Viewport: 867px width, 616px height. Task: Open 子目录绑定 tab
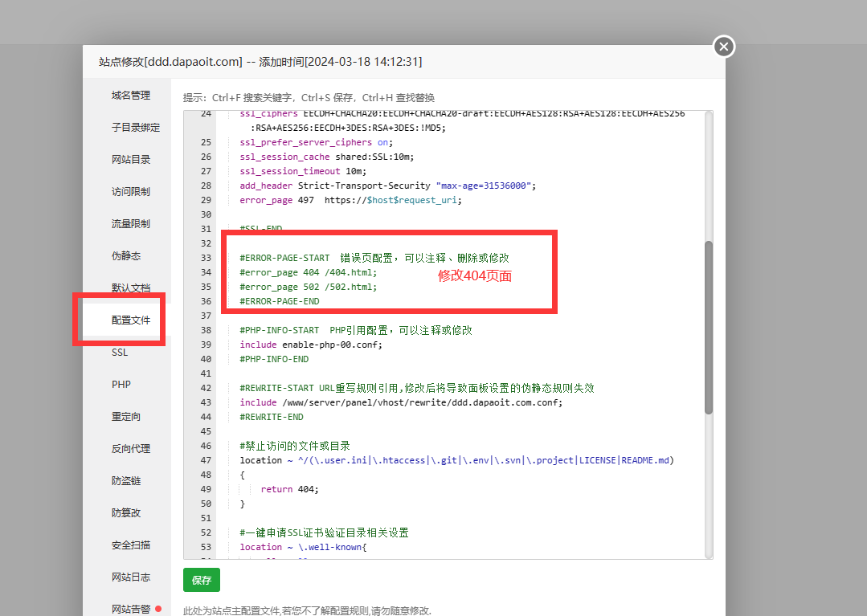136,127
